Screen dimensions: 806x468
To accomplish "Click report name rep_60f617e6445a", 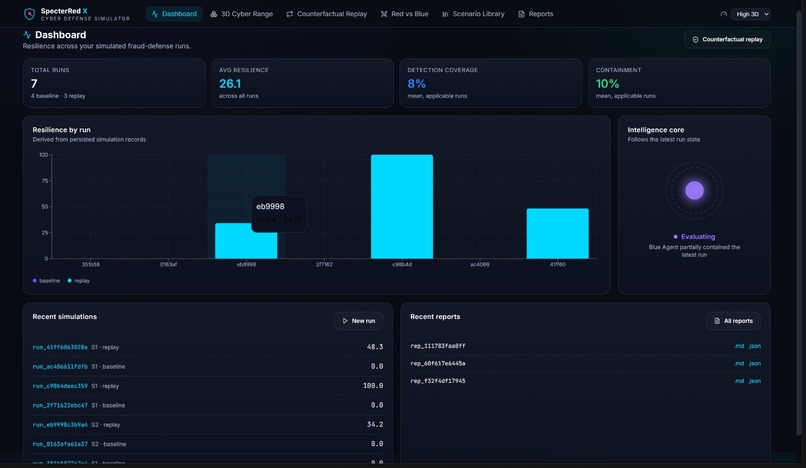I will (x=437, y=364).
